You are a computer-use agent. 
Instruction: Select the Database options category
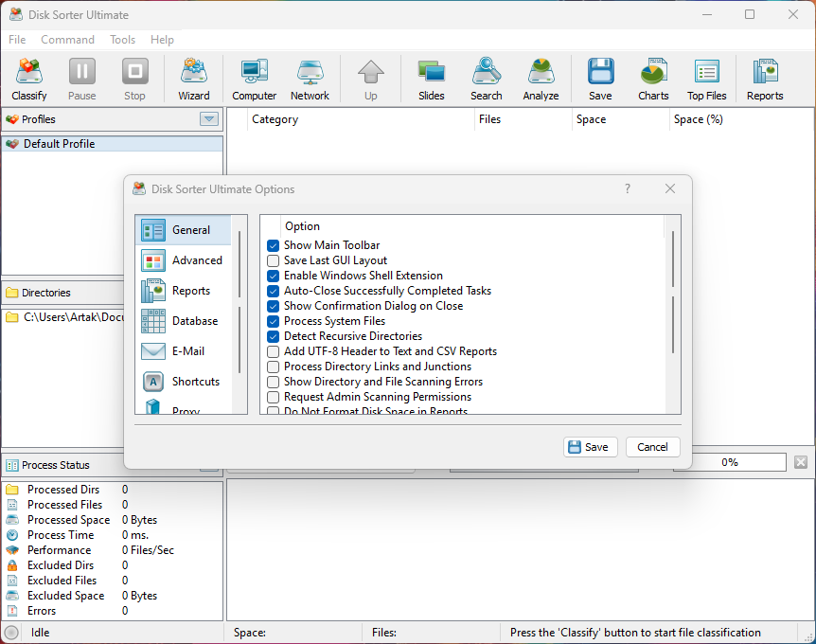pyautogui.click(x=184, y=321)
